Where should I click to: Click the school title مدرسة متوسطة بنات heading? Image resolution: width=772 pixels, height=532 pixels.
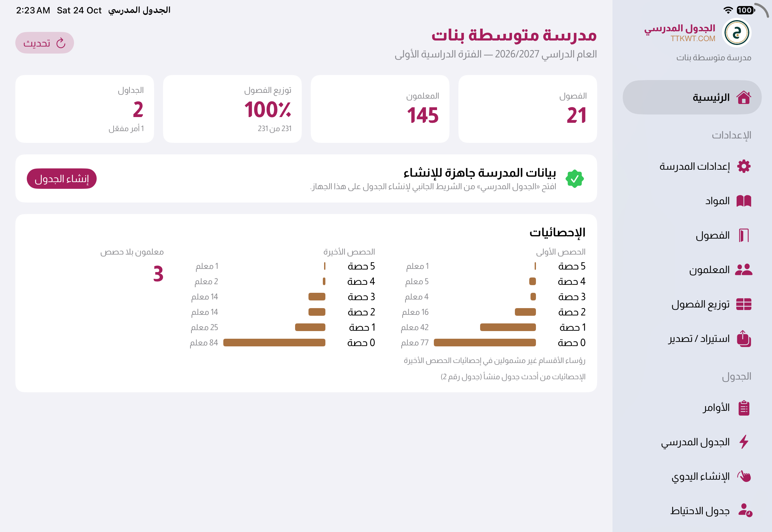click(x=514, y=35)
